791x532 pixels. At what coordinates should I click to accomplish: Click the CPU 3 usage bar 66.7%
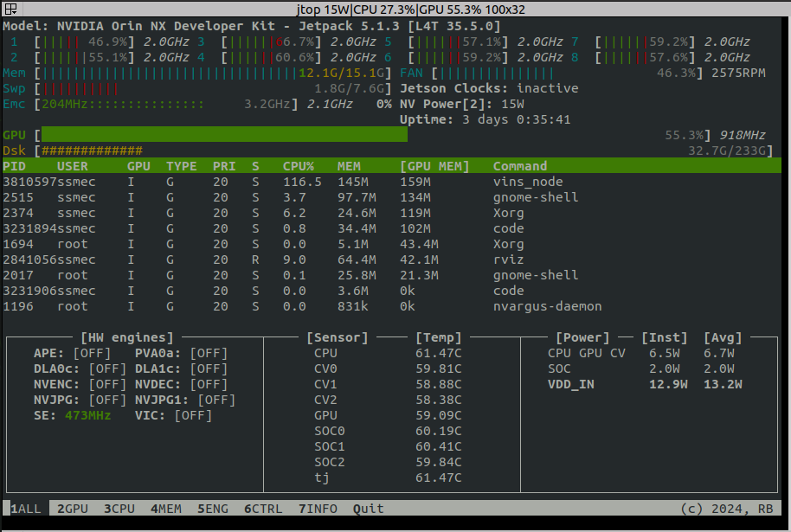coord(271,42)
